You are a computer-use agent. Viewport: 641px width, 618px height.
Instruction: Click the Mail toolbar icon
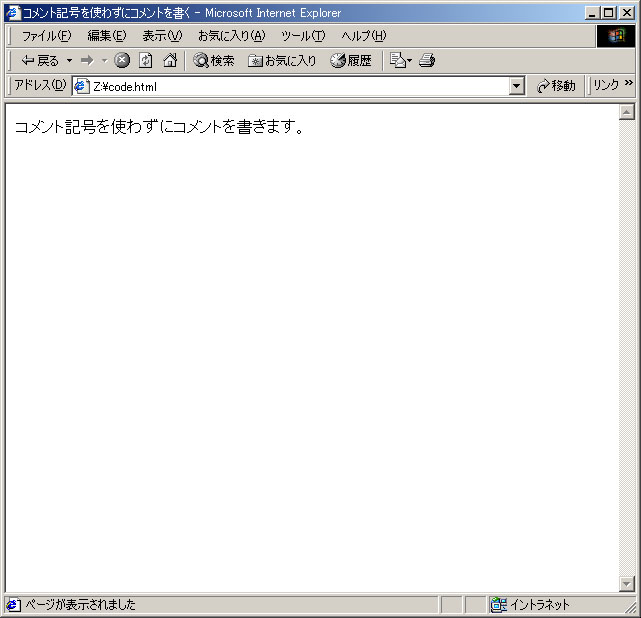tap(400, 60)
